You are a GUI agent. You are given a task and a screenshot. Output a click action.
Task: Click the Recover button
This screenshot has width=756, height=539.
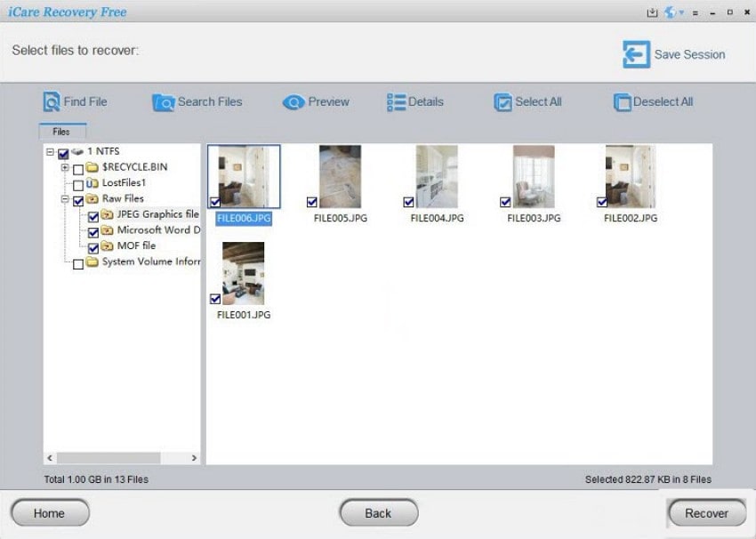tap(707, 513)
